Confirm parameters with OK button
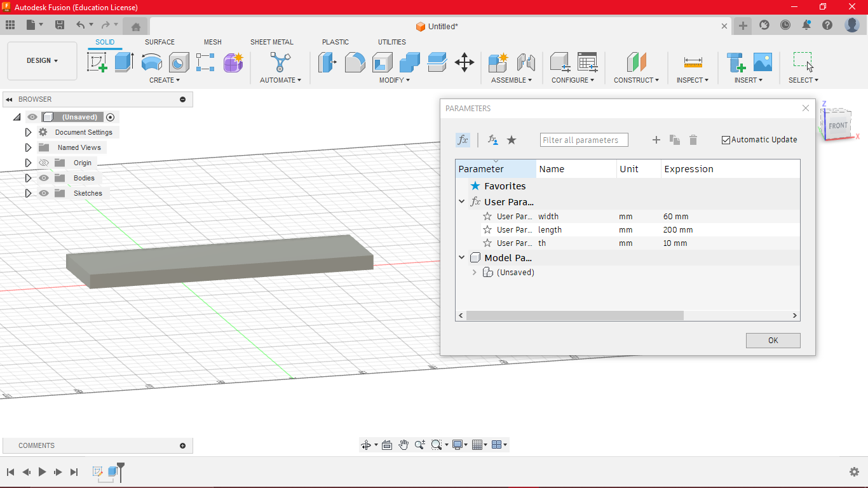 773,341
